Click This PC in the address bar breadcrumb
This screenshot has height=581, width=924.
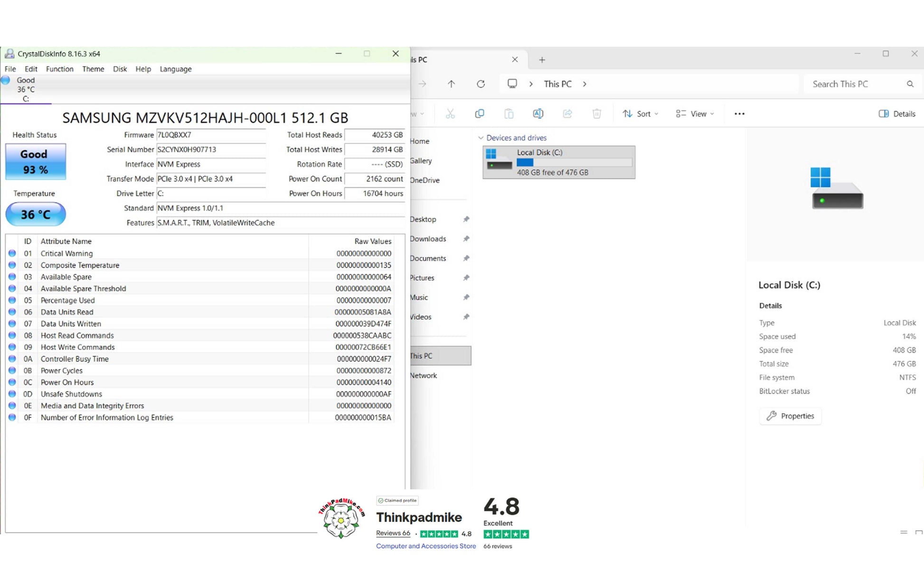coord(557,84)
